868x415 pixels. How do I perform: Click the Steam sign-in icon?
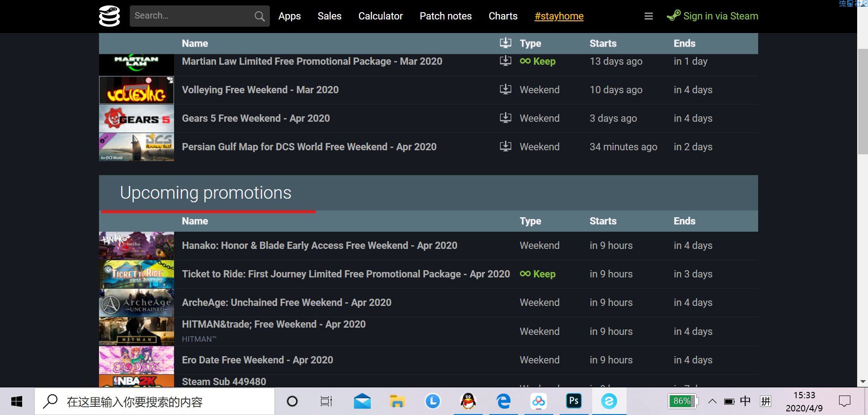click(674, 15)
